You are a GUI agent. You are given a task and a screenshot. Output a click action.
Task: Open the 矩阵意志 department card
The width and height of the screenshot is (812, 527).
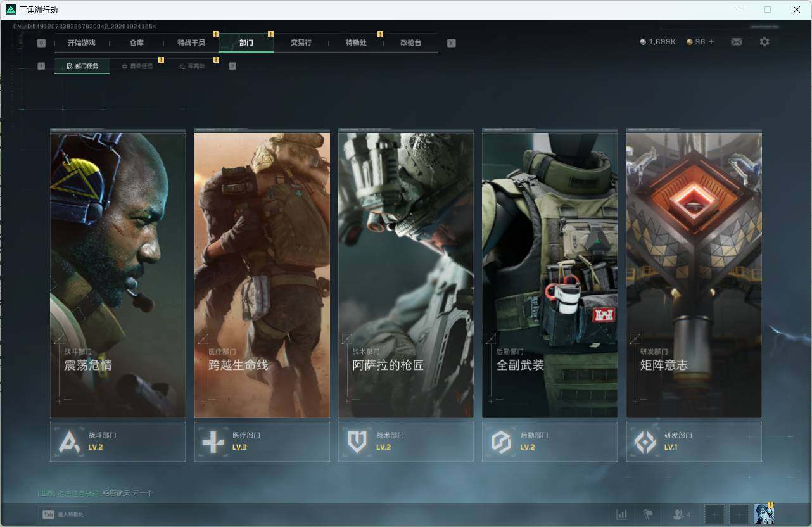click(694, 273)
